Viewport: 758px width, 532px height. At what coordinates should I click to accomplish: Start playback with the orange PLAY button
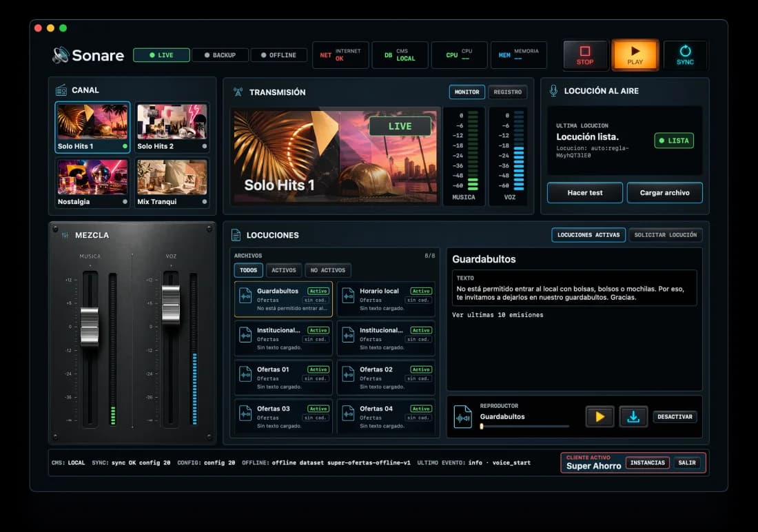pos(635,56)
